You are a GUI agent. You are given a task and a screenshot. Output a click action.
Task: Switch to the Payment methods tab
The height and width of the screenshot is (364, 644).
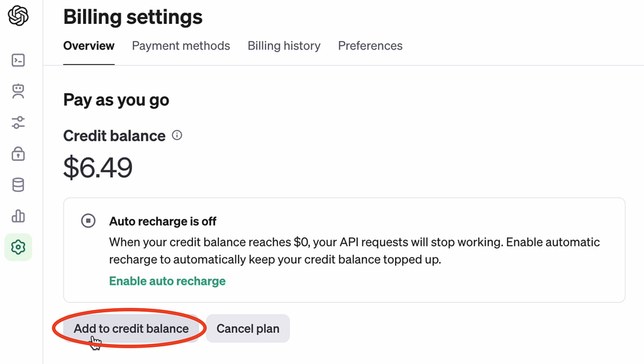click(180, 45)
